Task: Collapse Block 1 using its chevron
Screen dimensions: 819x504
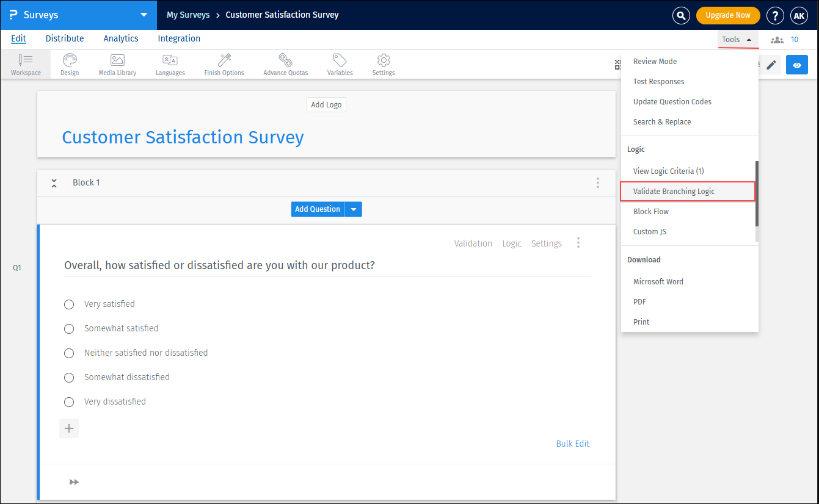Action: point(54,182)
